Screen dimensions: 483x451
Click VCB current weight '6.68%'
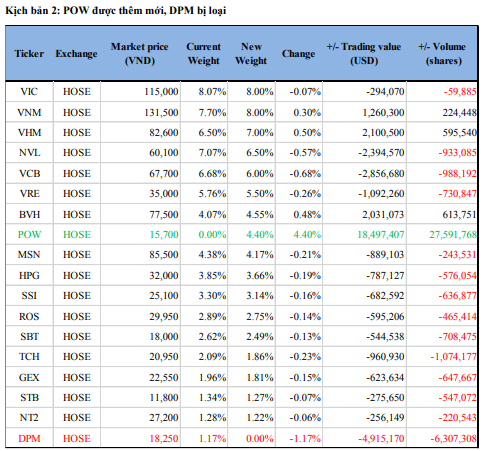coord(212,174)
